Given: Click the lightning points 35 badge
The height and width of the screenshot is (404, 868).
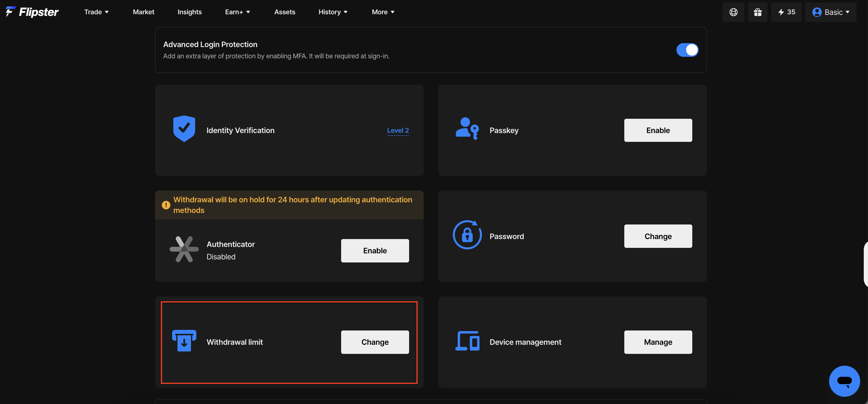Looking at the screenshot, I should [786, 12].
